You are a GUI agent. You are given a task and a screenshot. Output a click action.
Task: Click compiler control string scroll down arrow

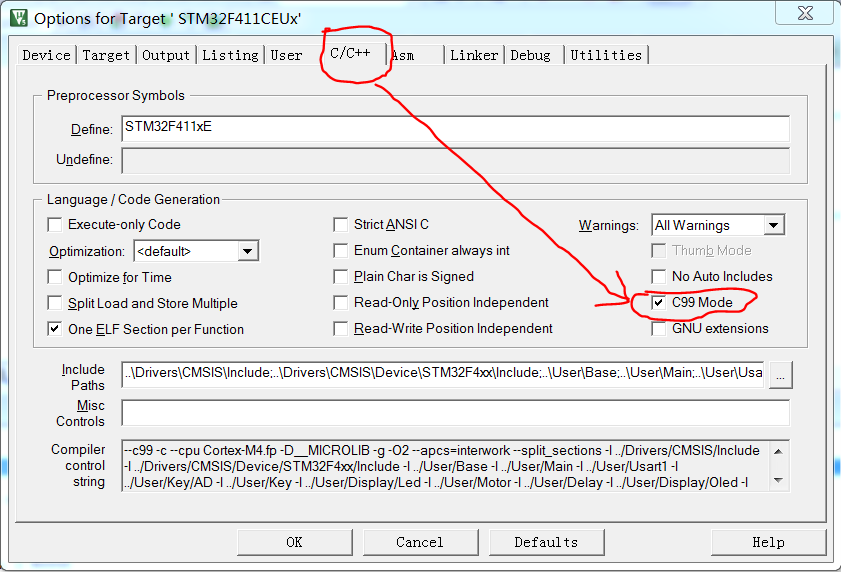click(779, 480)
